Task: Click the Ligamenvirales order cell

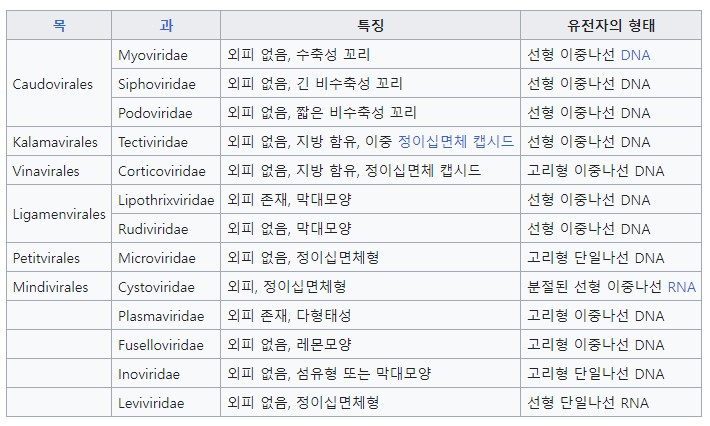Action: [59, 214]
